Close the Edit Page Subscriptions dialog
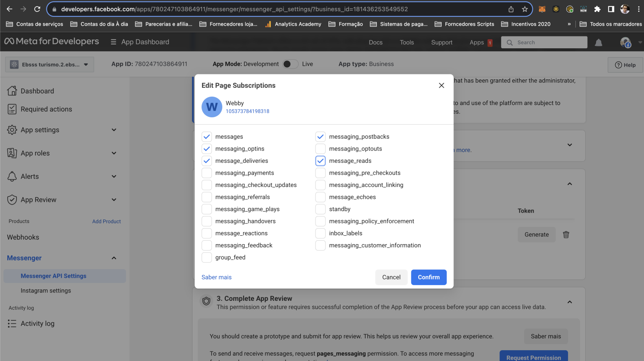Screen dimensions: 644x361 coord(441,85)
